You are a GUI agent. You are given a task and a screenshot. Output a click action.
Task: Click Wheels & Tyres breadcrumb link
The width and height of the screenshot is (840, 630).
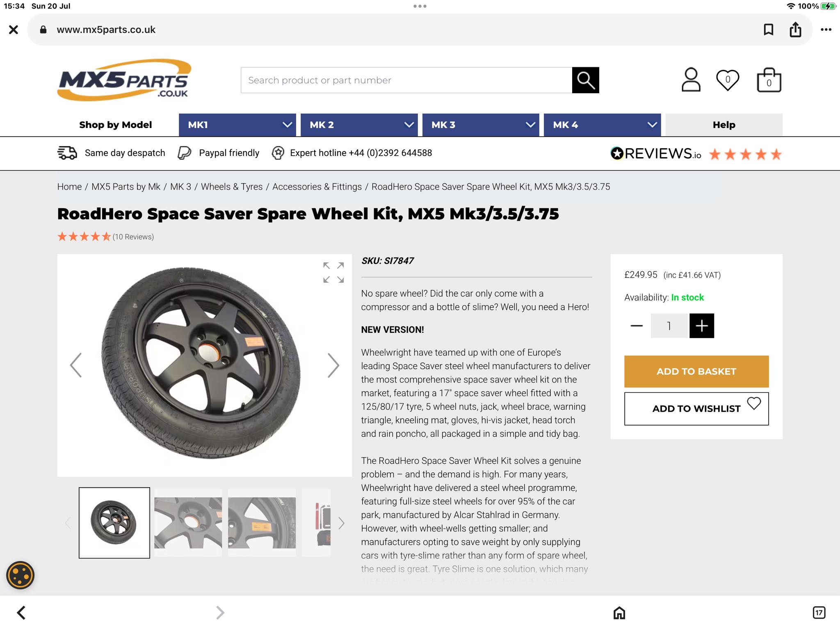pos(232,187)
